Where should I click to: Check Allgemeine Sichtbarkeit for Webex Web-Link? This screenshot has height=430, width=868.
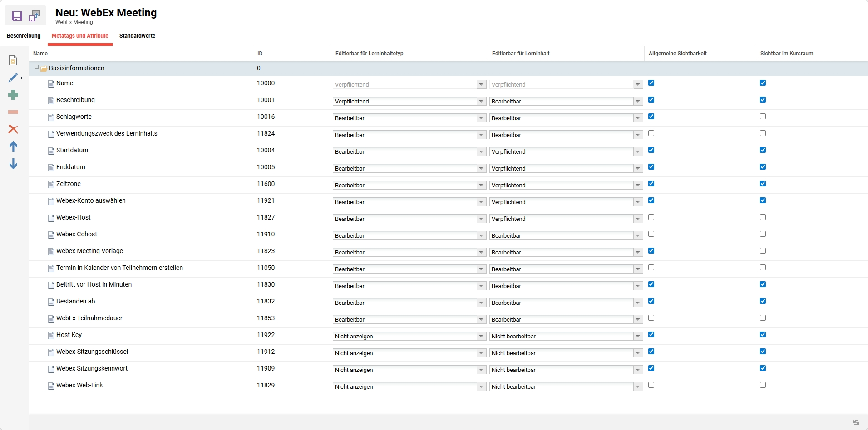(651, 385)
